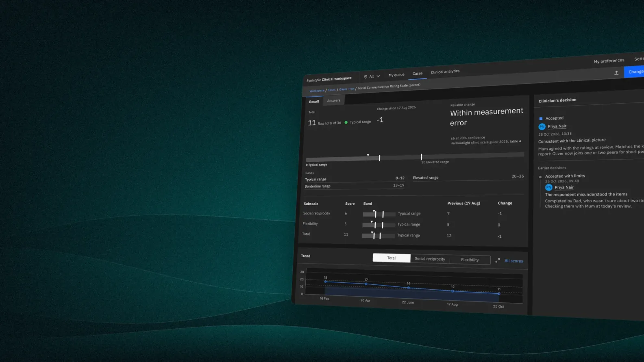The image size is (644, 362).
Task: Click the PN avatar under the Accepted decision
Action: [x=542, y=127]
